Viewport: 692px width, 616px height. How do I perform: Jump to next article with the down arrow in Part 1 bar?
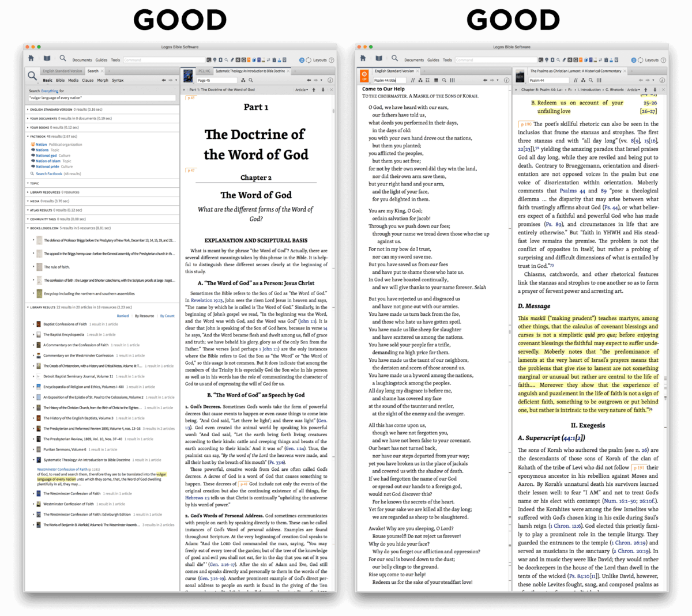pos(323,90)
